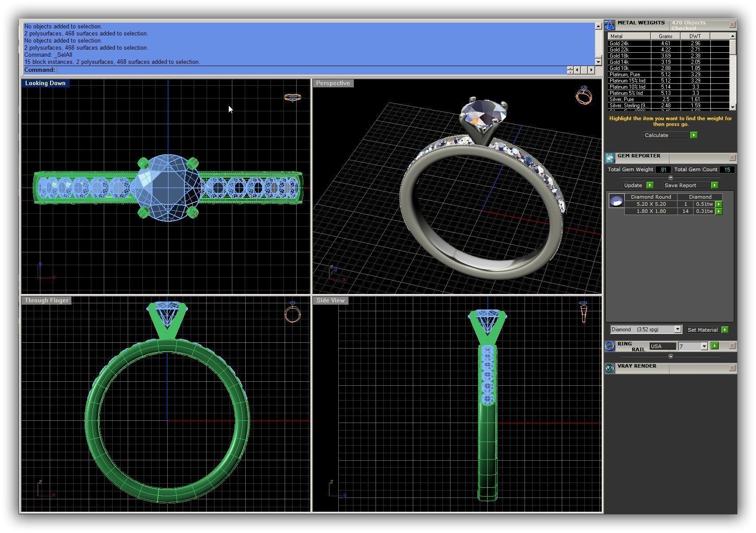Select the Gold 18k row
This screenshot has height=533, width=756.
coord(669,56)
